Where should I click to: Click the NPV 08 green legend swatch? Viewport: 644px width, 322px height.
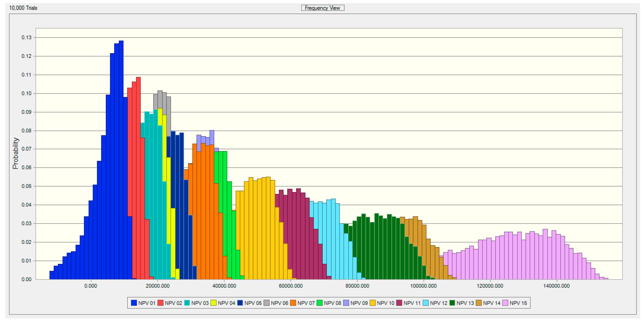click(x=319, y=303)
